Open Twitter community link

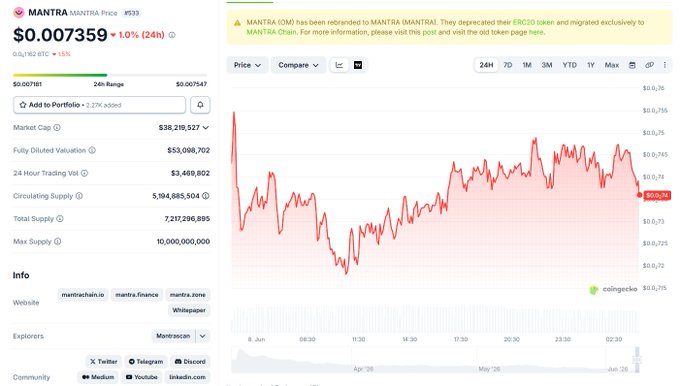click(x=103, y=362)
